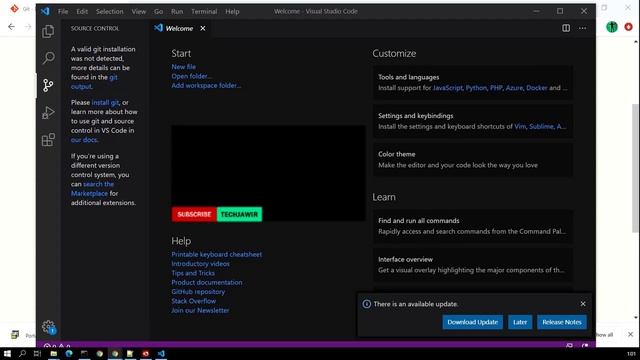Screen dimensions: 640x360
Task: Open the File menu
Action: 63,11
